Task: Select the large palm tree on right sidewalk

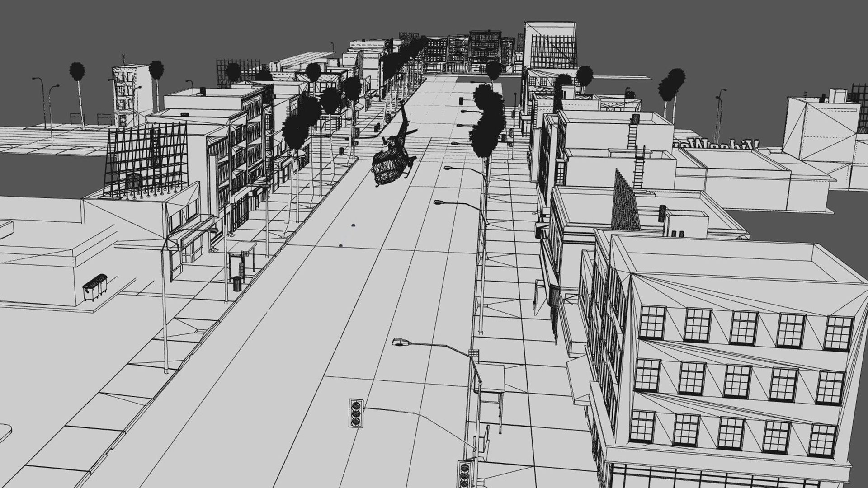Action: (x=487, y=122)
